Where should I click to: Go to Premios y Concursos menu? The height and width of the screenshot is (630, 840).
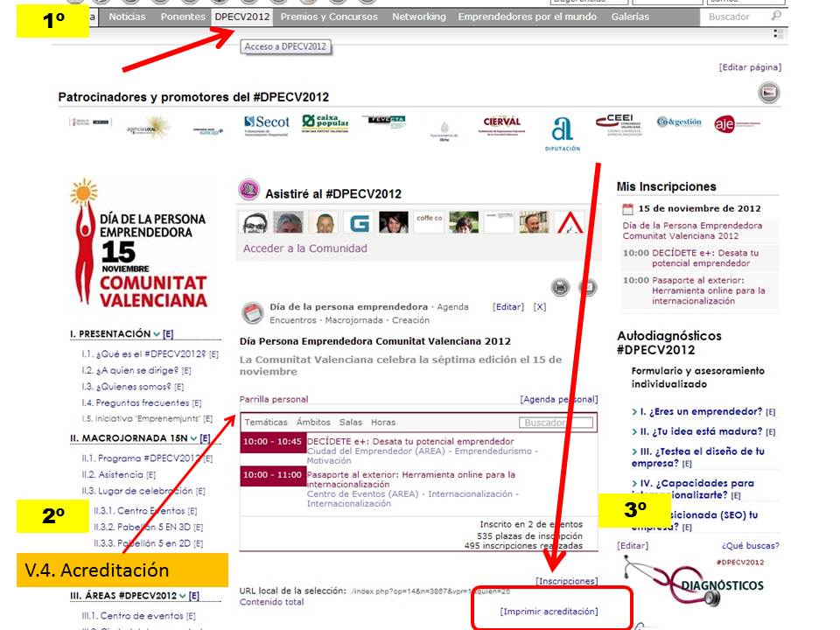329,17
